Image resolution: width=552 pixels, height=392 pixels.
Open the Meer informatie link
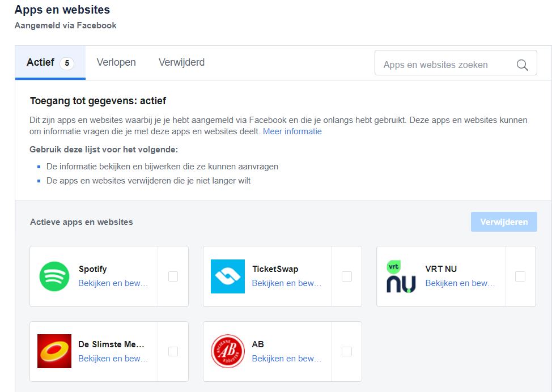pyautogui.click(x=292, y=131)
